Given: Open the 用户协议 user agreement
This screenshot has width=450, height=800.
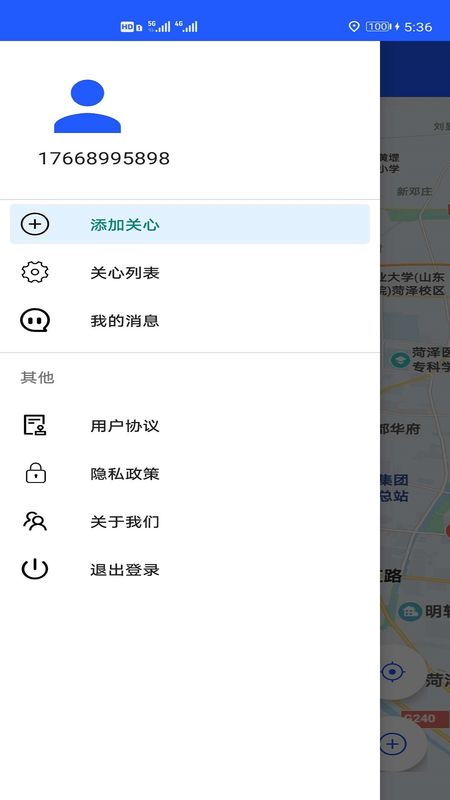Looking at the screenshot, I should point(190,426).
